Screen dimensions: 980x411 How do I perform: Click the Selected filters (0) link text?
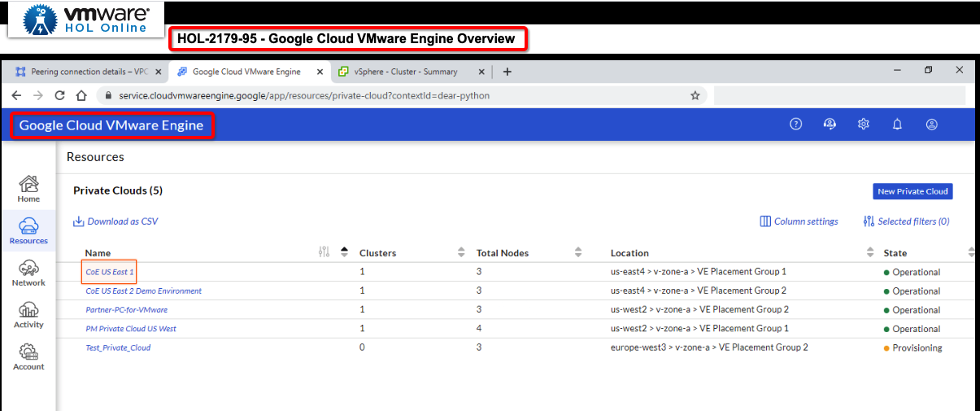click(913, 221)
